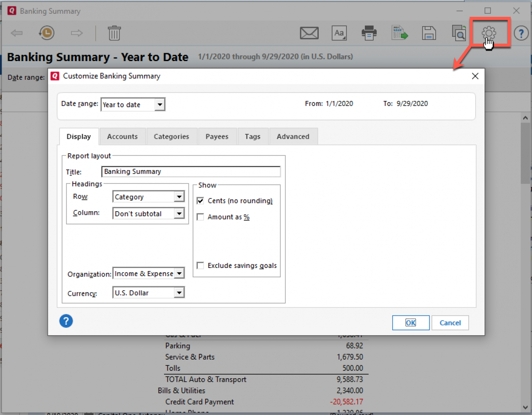Image resolution: width=532 pixels, height=415 pixels.
Task: Click the 9,588.73 total amount
Action: pos(350,380)
